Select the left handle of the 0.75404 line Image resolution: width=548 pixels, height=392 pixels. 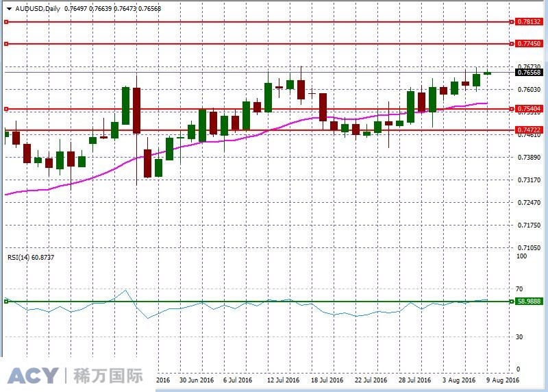pos(6,109)
